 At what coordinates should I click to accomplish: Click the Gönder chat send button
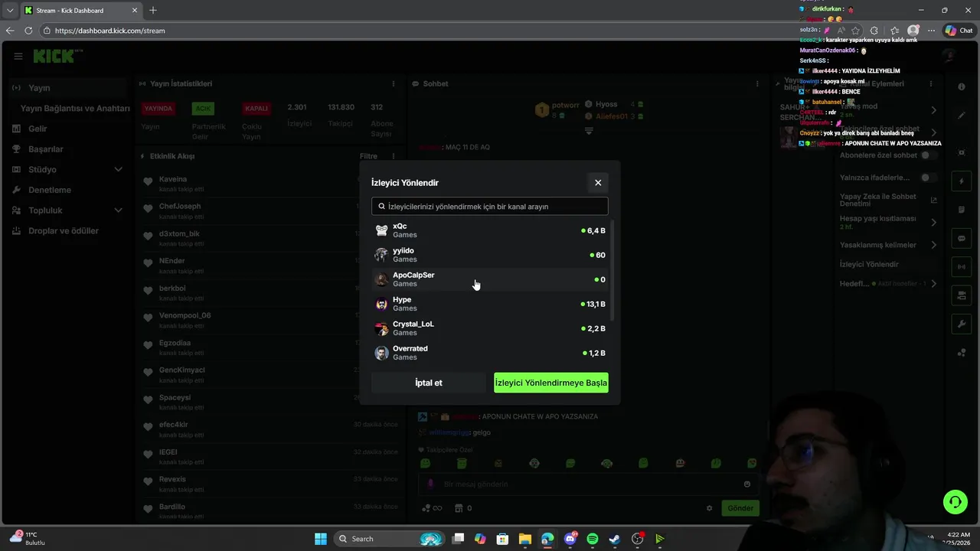pos(740,508)
